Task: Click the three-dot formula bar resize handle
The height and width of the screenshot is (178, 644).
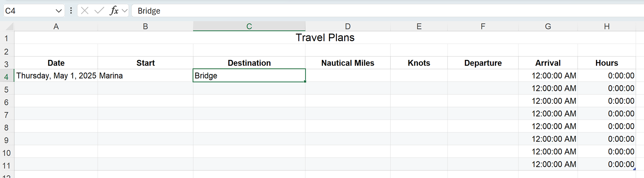Action: pos(71,11)
